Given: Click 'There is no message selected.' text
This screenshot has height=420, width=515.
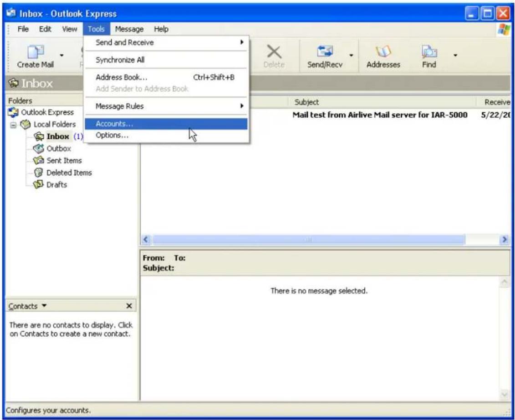Looking at the screenshot, I should tap(319, 291).
